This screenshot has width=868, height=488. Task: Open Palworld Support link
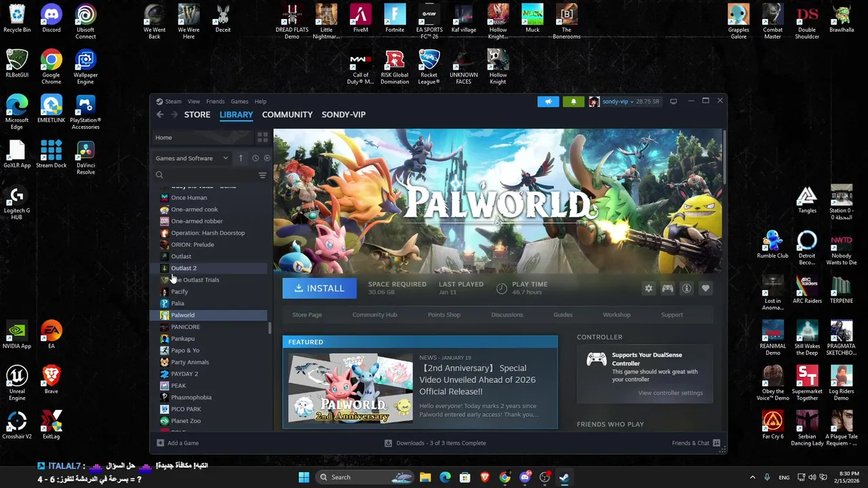(672, 314)
